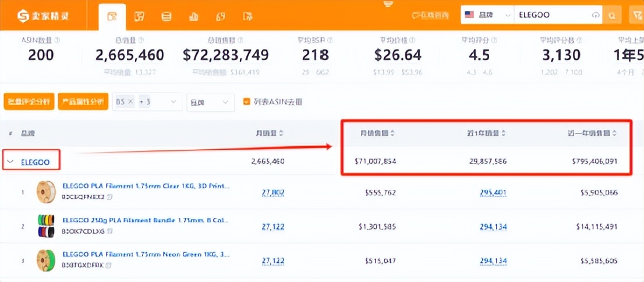
Task: Open the ELEGOO brand link in table
Action: click(x=36, y=163)
